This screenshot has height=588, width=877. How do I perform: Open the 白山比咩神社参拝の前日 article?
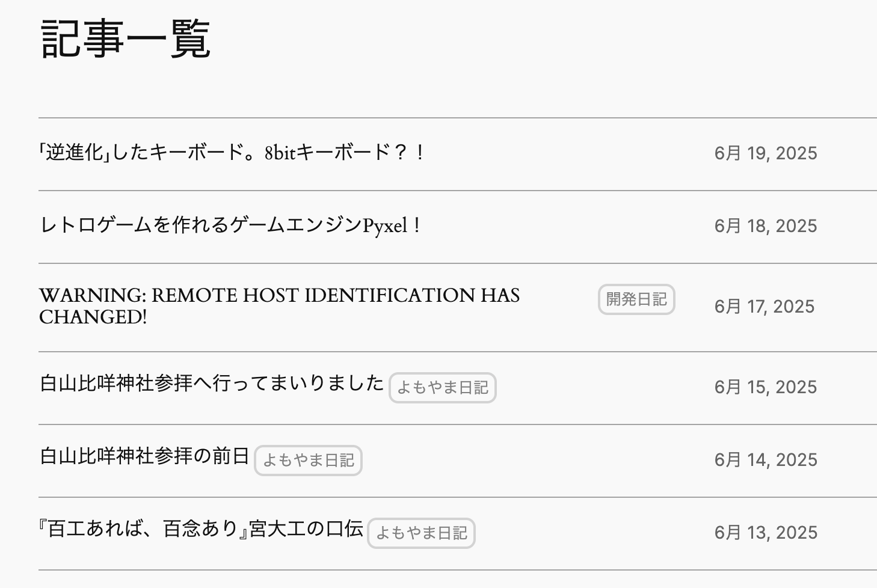(144, 456)
